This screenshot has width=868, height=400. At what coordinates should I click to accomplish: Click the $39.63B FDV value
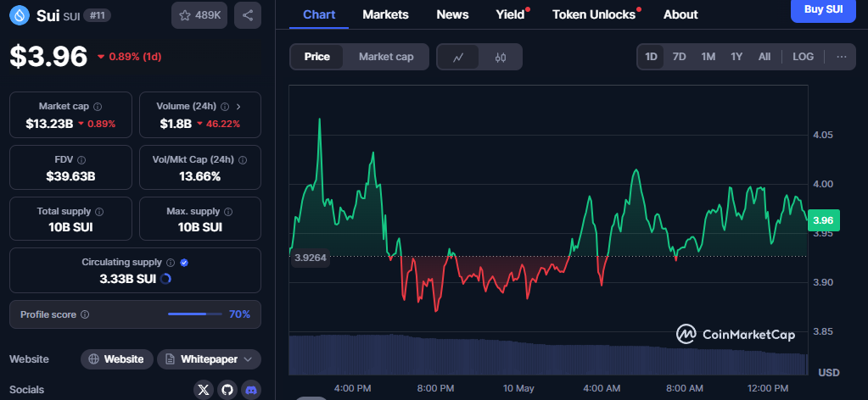pyautogui.click(x=71, y=177)
